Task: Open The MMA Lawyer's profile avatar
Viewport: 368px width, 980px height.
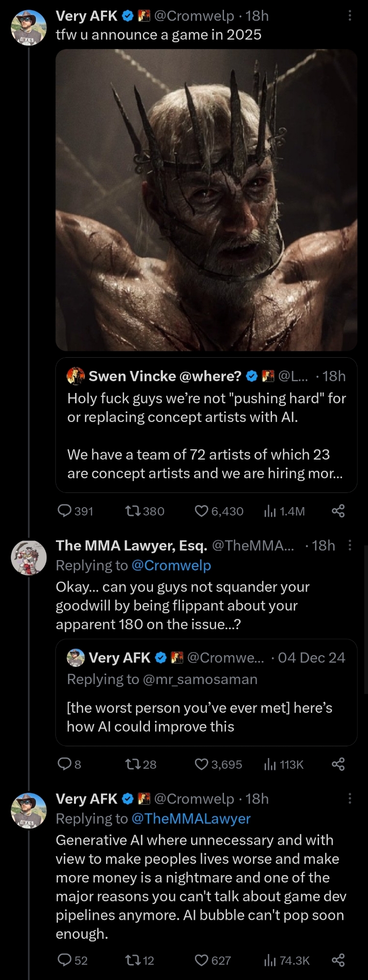Action: 29,558
